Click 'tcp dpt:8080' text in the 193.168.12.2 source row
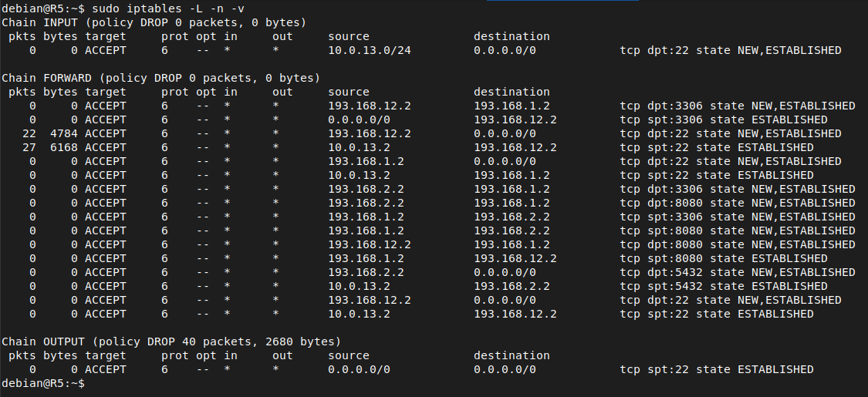Viewport: 868px width, 397px height. coord(661,244)
